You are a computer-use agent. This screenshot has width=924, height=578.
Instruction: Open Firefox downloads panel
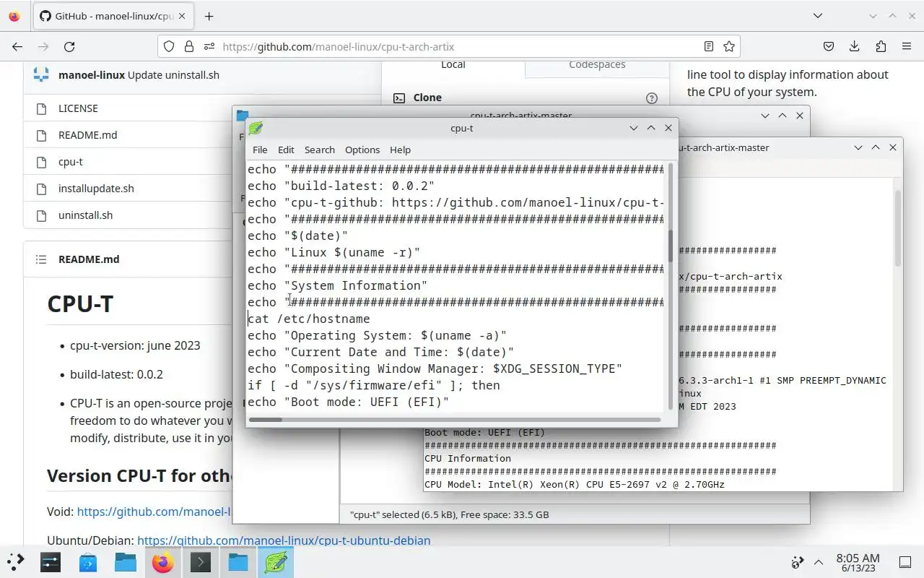coord(855,46)
